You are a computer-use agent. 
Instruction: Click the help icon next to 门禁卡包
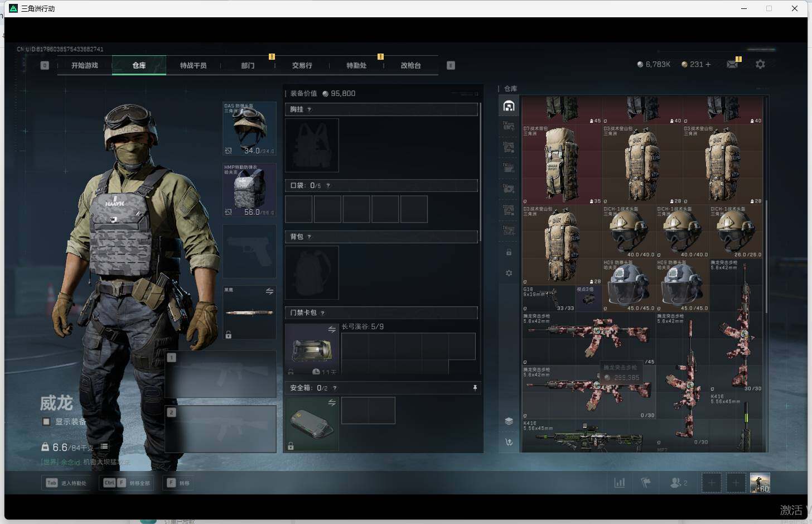point(322,313)
